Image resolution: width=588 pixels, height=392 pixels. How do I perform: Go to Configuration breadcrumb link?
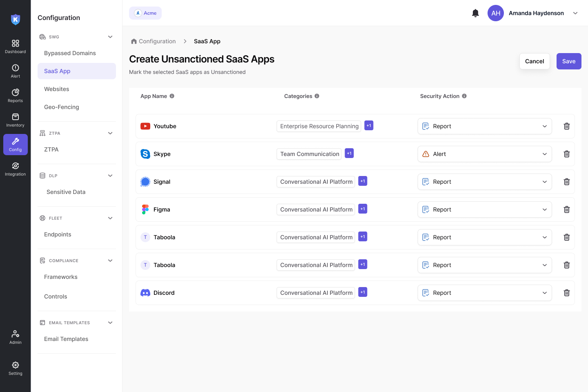pyautogui.click(x=157, y=41)
